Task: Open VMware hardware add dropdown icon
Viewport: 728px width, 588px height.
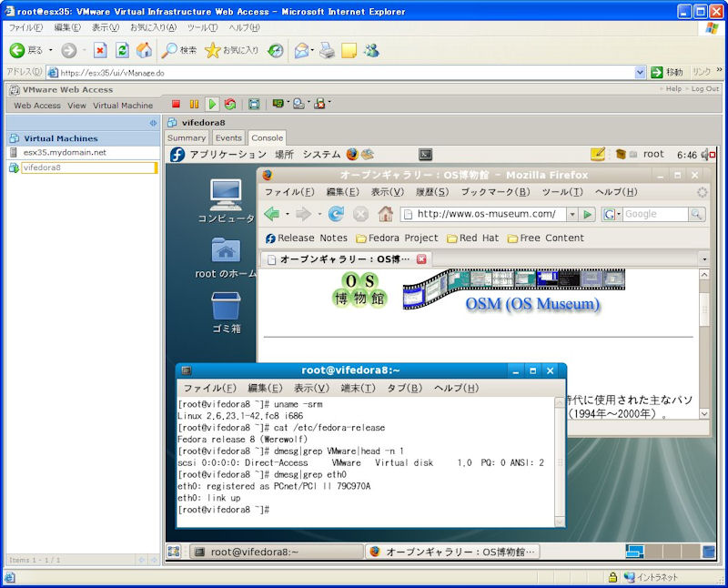Action: [x=278, y=104]
